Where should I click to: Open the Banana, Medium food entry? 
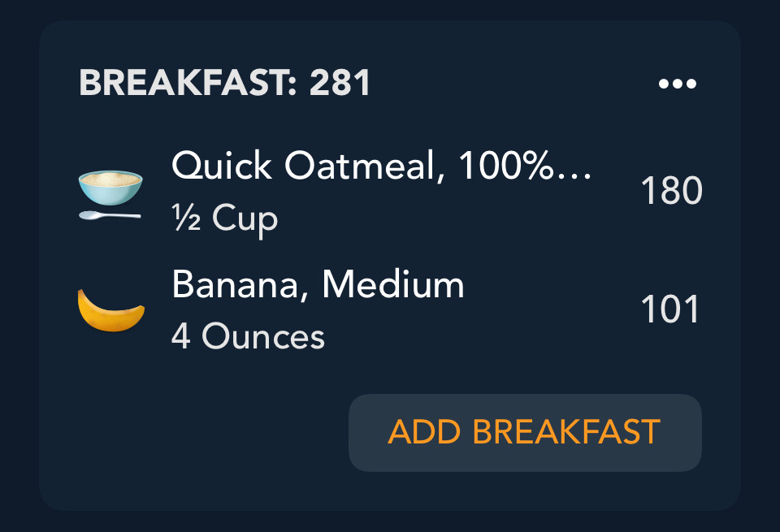[318, 285]
